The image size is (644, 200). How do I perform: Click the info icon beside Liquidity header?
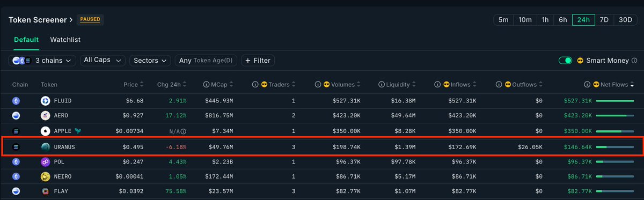(382, 85)
